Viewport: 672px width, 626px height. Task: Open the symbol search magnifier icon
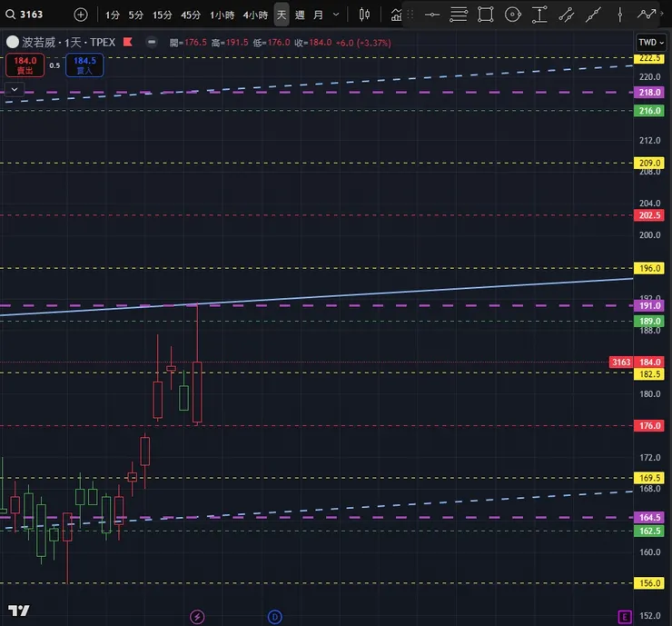coord(10,15)
